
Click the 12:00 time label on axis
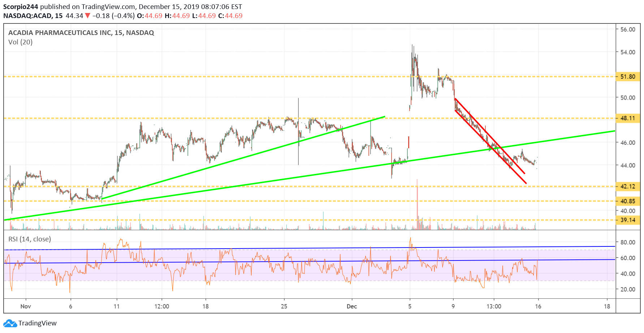(x=162, y=306)
